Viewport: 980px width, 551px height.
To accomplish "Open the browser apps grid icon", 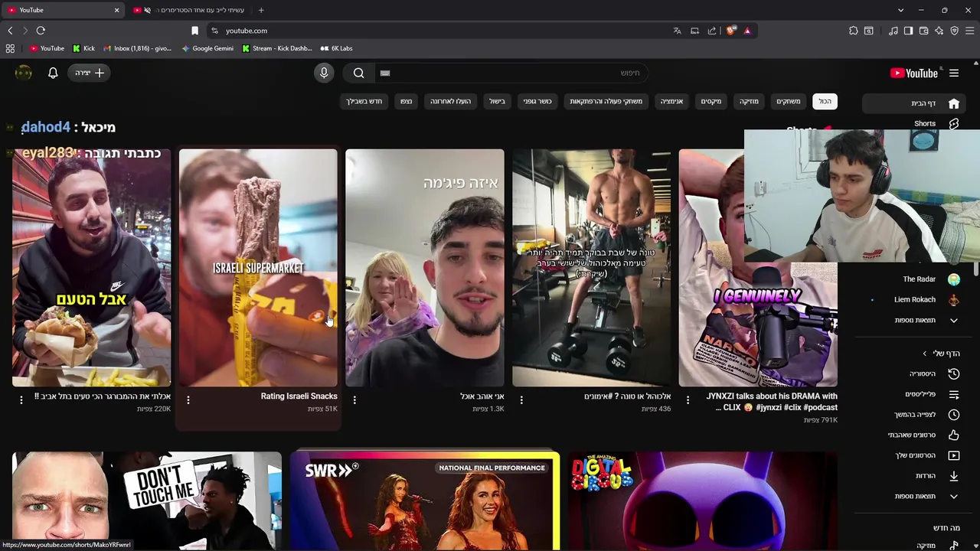I will pyautogui.click(x=10, y=48).
